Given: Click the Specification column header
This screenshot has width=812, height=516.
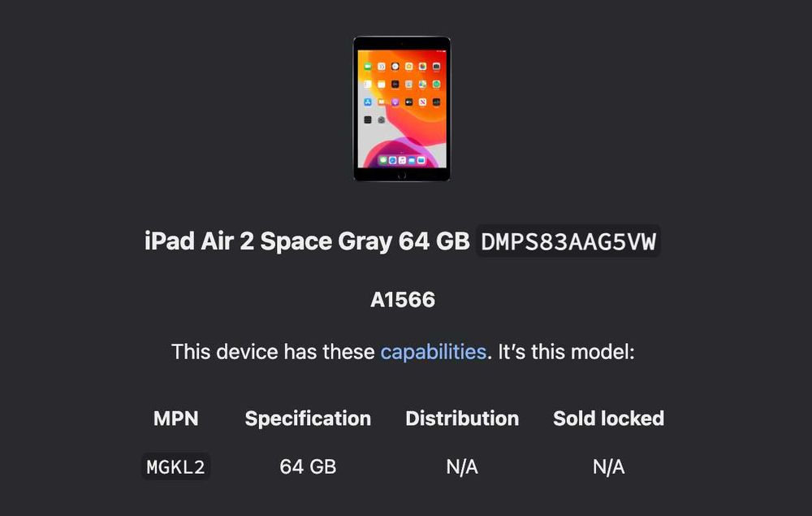Looking at the screenshot, I should pyautogui.click(x=308, y=418).
